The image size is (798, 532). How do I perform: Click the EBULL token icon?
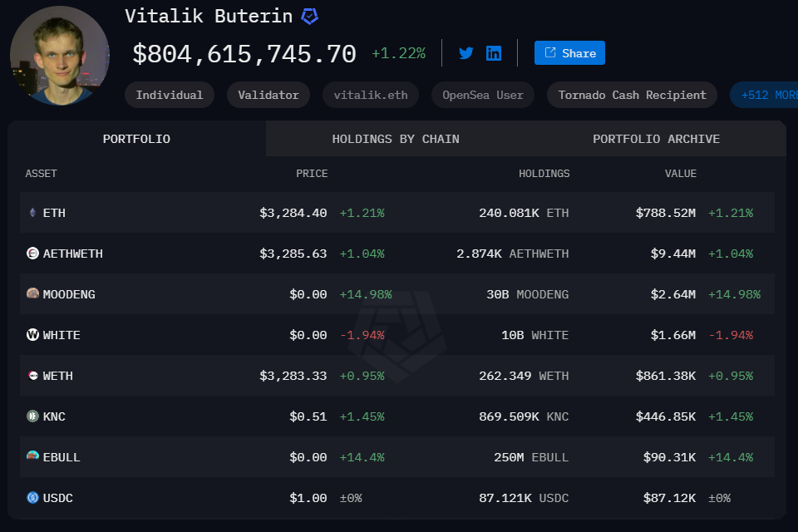32,456
